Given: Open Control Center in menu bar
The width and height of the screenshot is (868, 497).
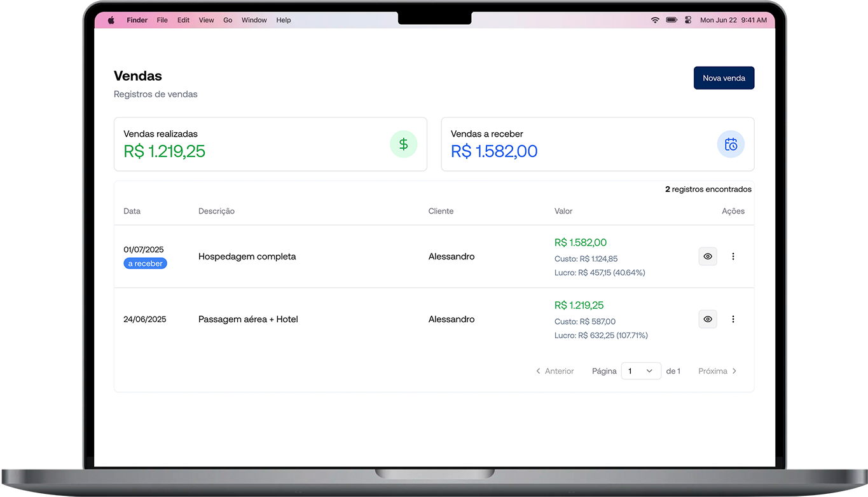Looking at the screenshot, I should 688,20.
